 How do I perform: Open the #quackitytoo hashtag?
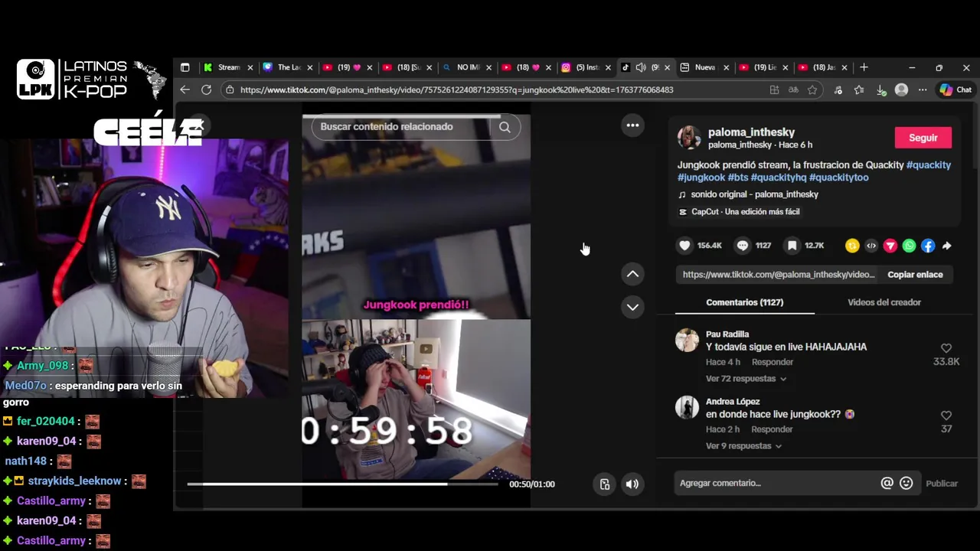click(x=838, y=177)
